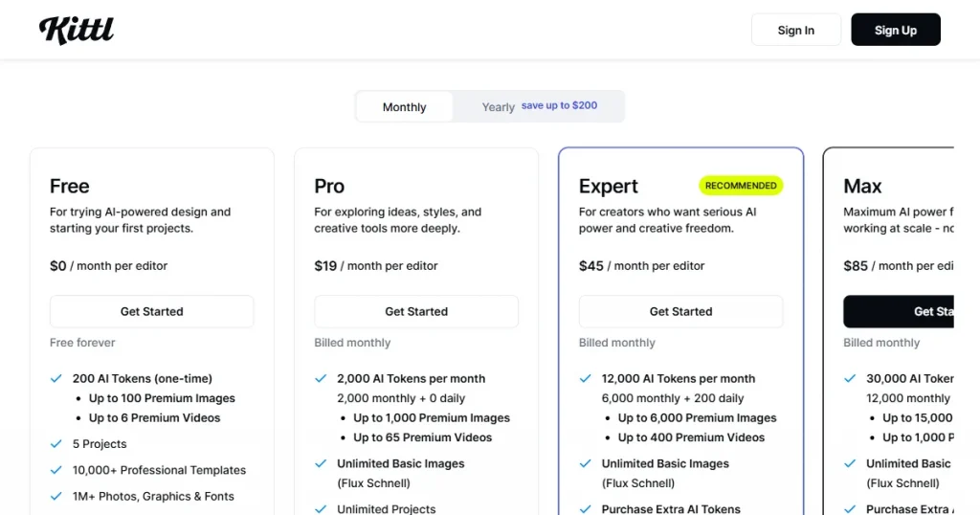The image size is (980, 515).
Task: Click Expert plan's Purchase Extra AI Tokens checkmark
Action: (x=585, y=509)
